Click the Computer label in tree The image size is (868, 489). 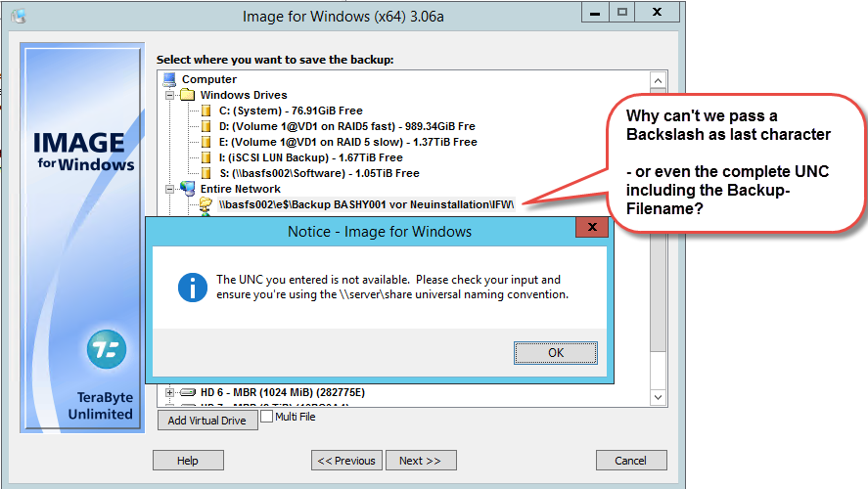point(209,79)
